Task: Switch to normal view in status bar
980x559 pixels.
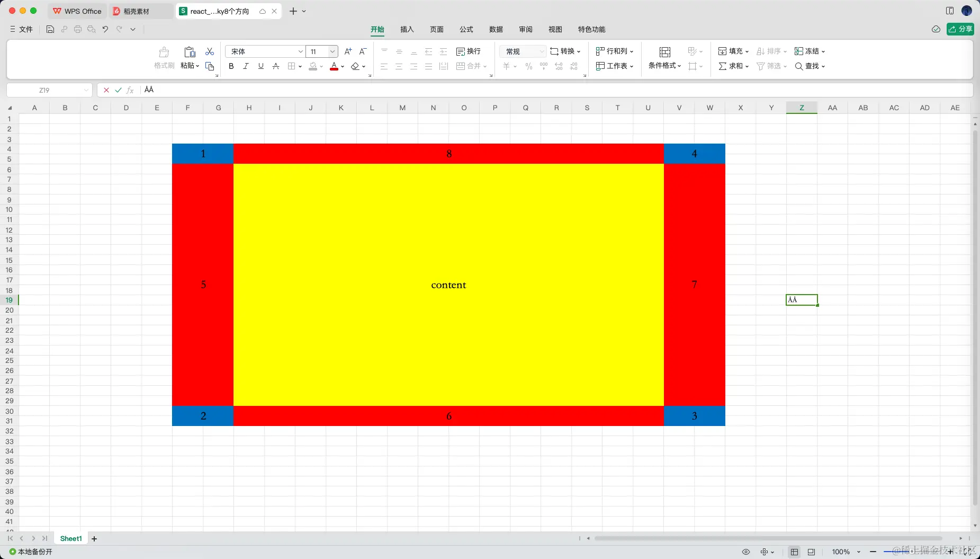Action: (x=794, y=552)
